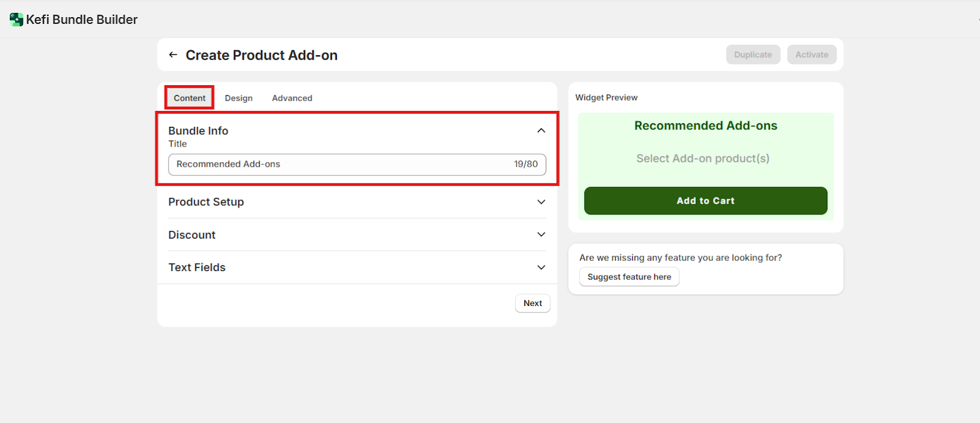Collapse Bundle Info using its chevron
980x423 pixels.
[541, 131]
